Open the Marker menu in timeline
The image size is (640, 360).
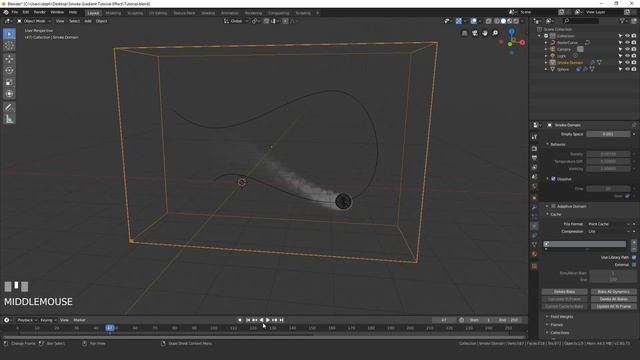tap(79, 320)
